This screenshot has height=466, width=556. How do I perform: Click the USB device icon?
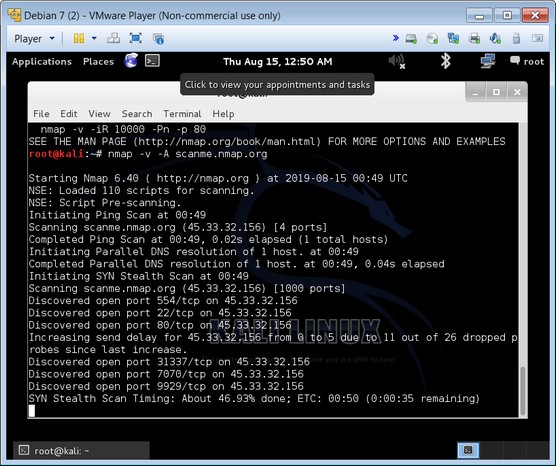point(516,38)
